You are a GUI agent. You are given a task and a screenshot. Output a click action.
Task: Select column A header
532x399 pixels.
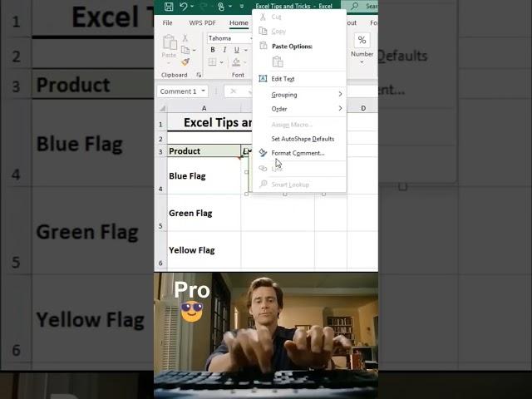click(204, 108)
